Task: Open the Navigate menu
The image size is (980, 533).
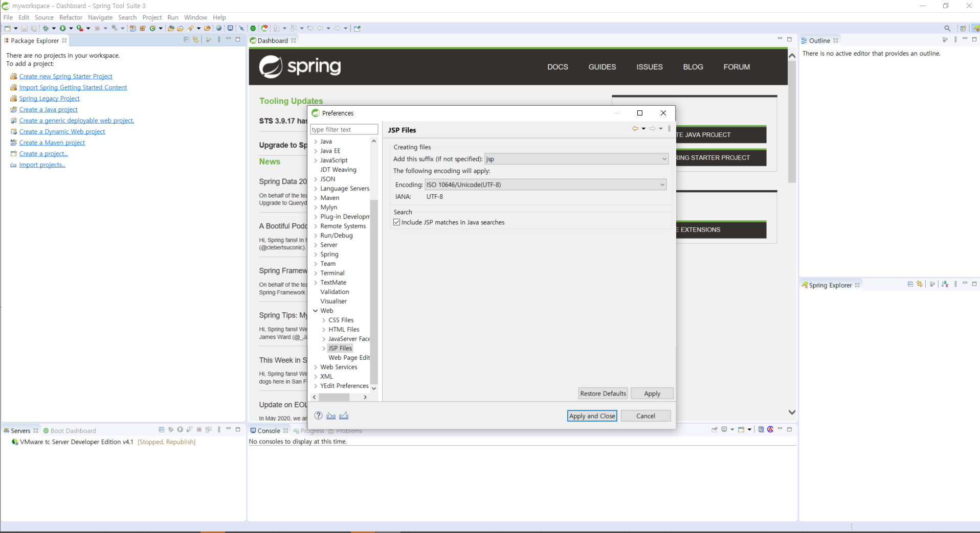Action: tap(100, 17)
